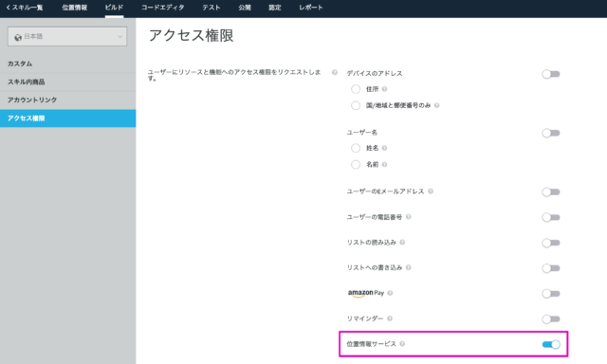Click help icon next to 位置情報サービス
Image resolution: width=607 pixels, height=364 pixels.
point(402,344)
